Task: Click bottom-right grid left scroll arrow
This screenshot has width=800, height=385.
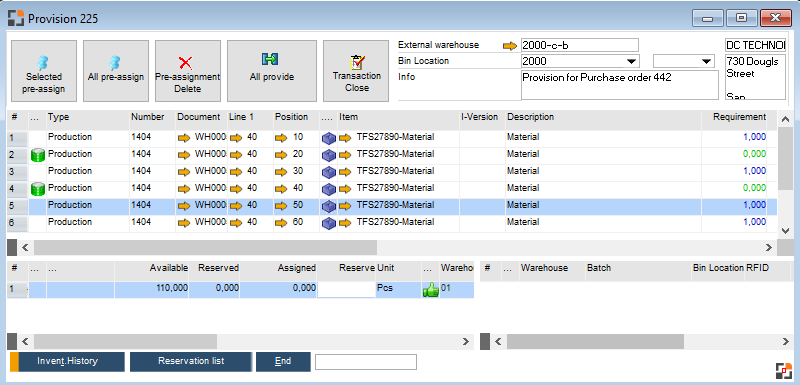Action: 498,341
